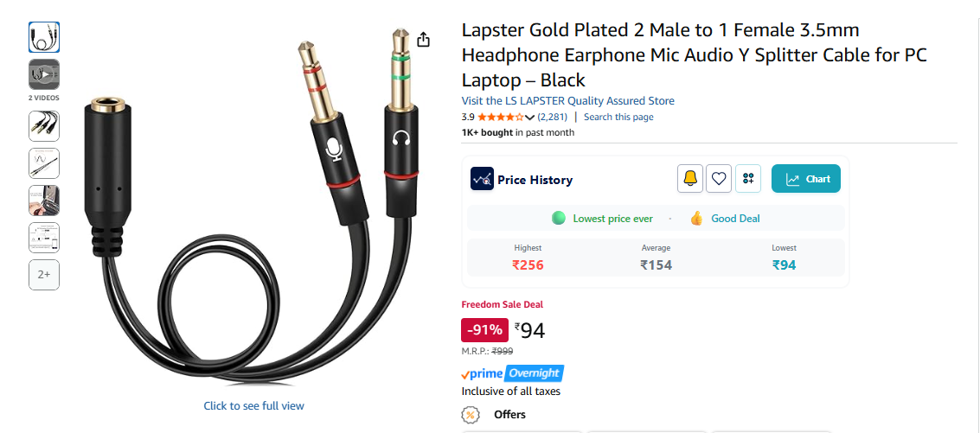Image resolution: width=980 pixels, height=433 pixels.
Task: Select the first product image thumbnail
Action: click(44, 37)
